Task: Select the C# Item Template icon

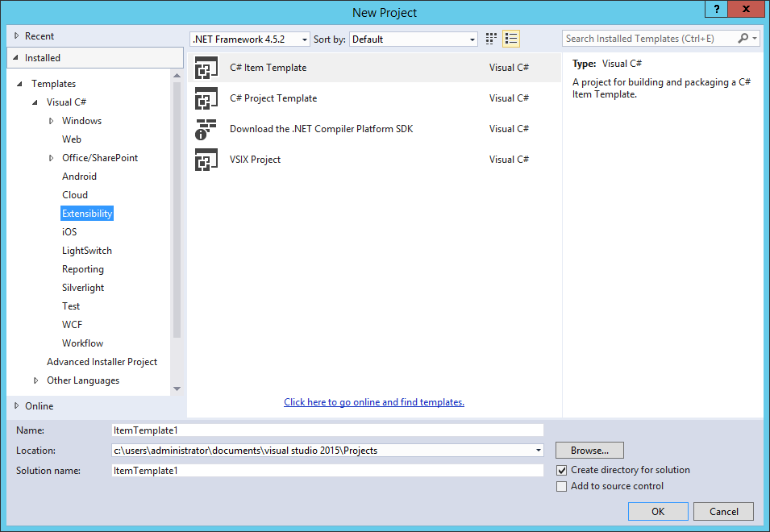Action: [206, 68]
